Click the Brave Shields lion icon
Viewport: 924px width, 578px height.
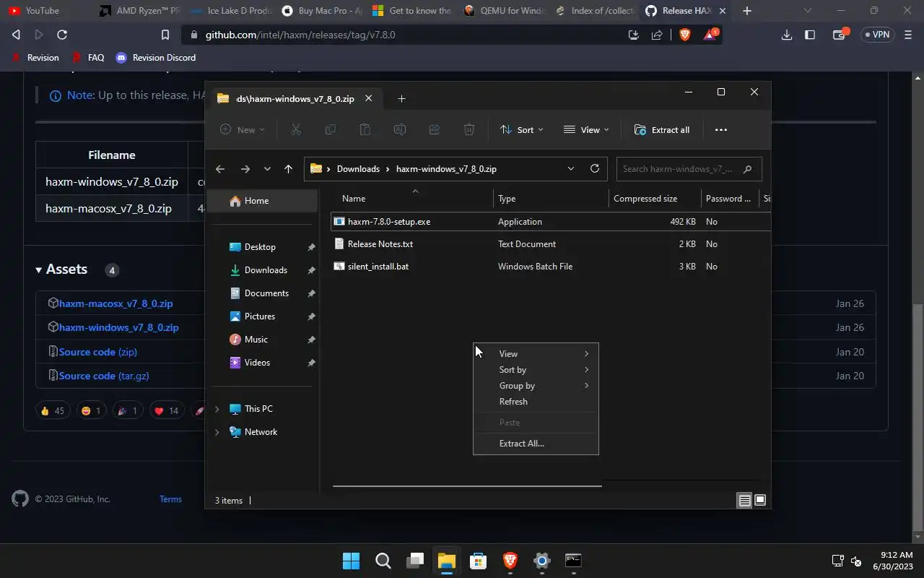685,35
